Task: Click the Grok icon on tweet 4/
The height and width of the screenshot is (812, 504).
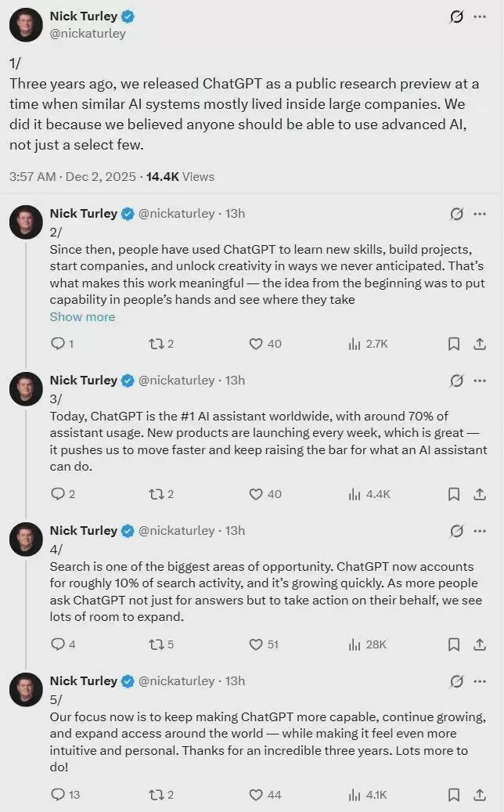Action: click(x=457, y=531)
